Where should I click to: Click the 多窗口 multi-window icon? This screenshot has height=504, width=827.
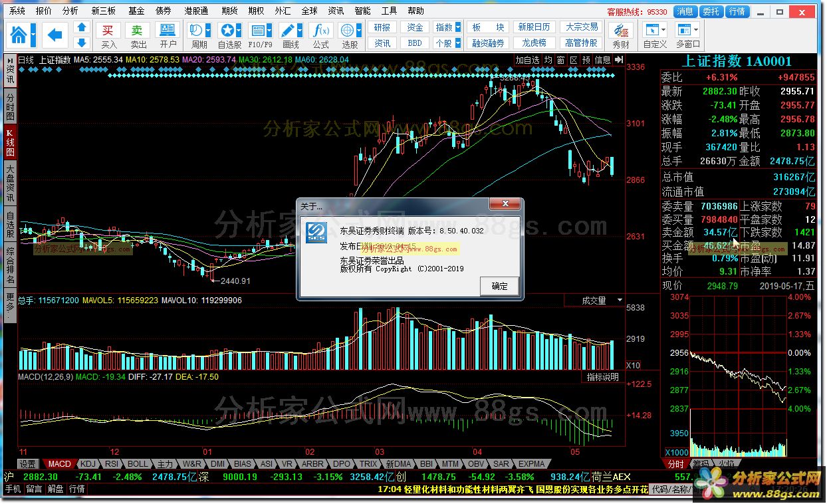click(x=683, y=31)
